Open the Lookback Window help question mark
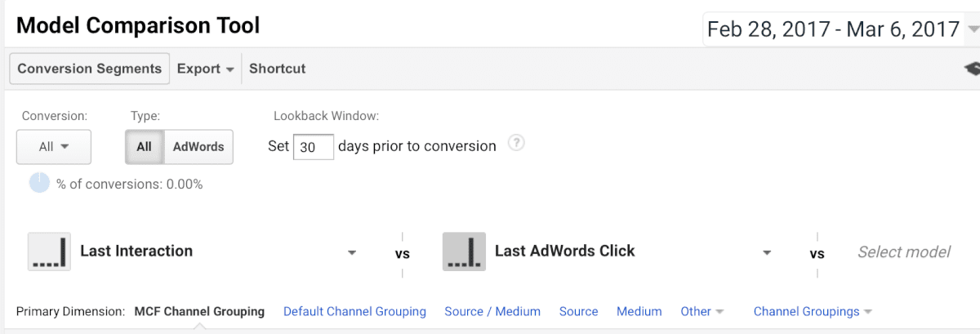Screen dimensions: 980x334 pyautogui.click(x=515, y=143)
